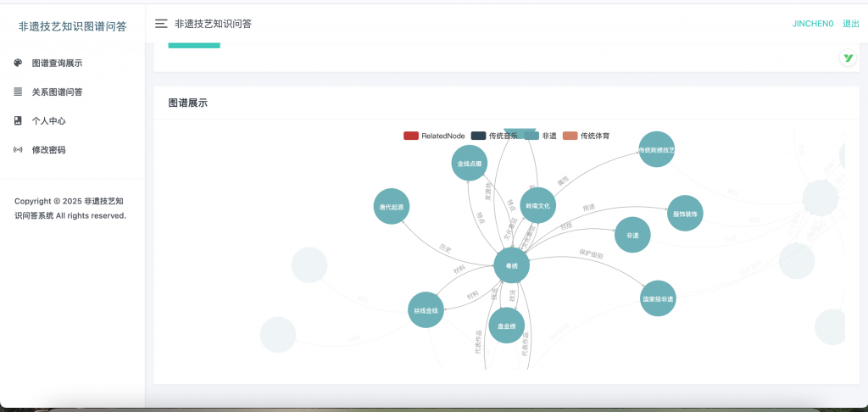Toggle the sidebar hamburger menu icon
The height and width of the screenshot is (412, 868).
tap(161, 24)
